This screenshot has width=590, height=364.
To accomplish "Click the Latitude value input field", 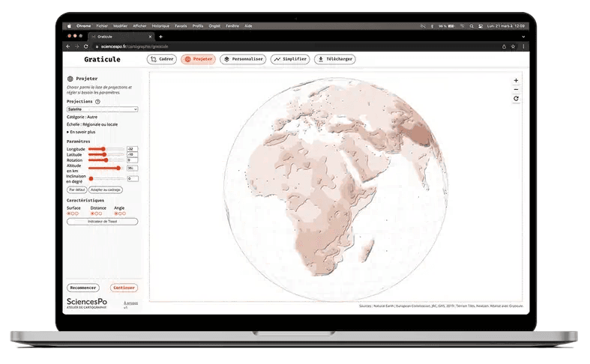I will (x=133, y=154).
